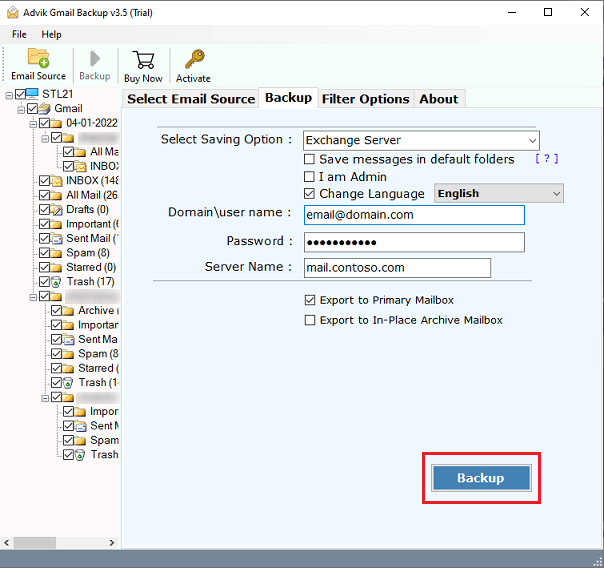This screenshot has height=568, width=604.
Task: Click the Starred (0) folder icon
Action: [x=58, y=268]
